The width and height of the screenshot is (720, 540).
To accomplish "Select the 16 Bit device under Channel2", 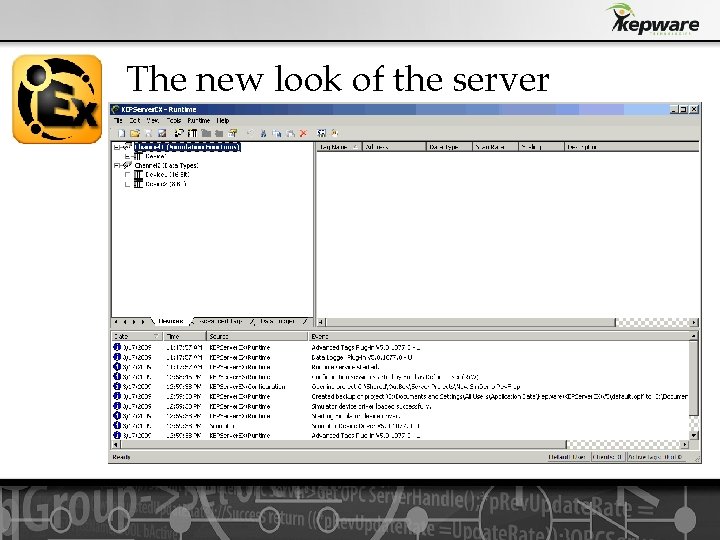I will 167,174.
